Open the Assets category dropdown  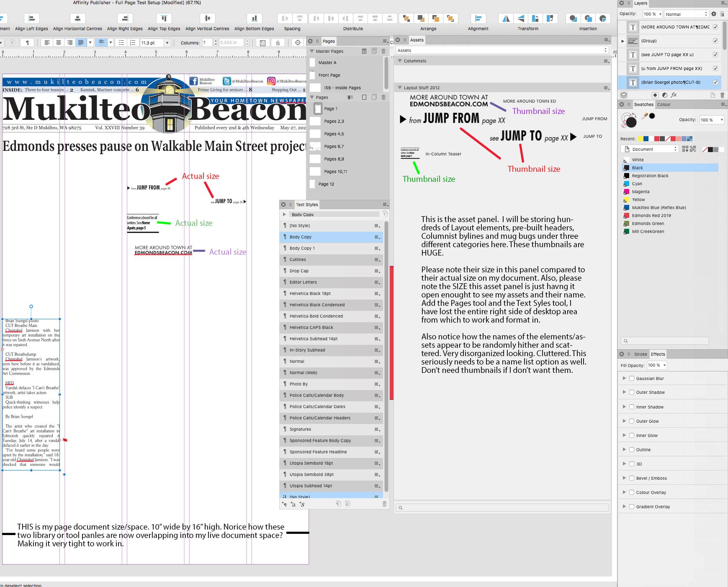(502, 50)
